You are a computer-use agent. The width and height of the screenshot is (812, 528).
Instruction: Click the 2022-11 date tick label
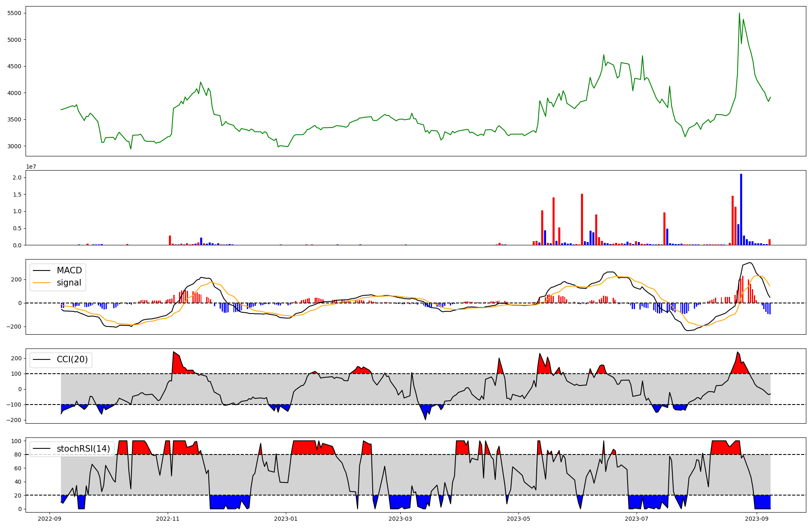click(168, 519)
